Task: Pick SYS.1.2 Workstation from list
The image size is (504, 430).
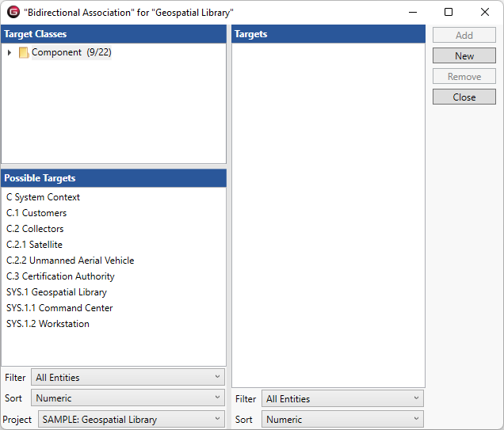Action: tap(48, 324)
